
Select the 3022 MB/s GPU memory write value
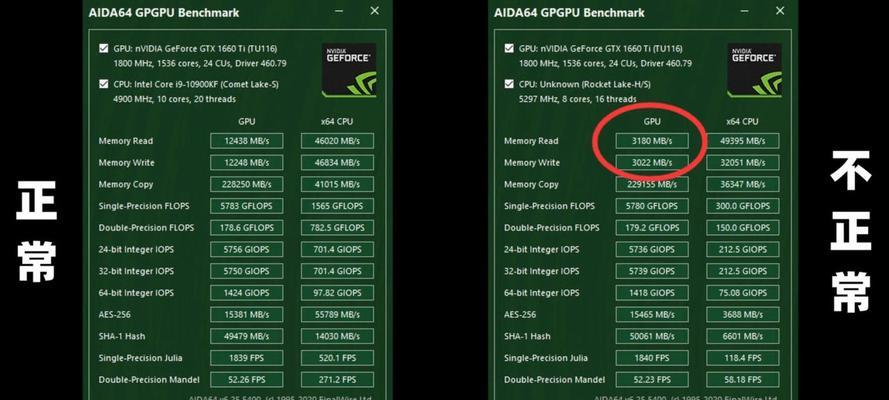(x=652, y=163)
